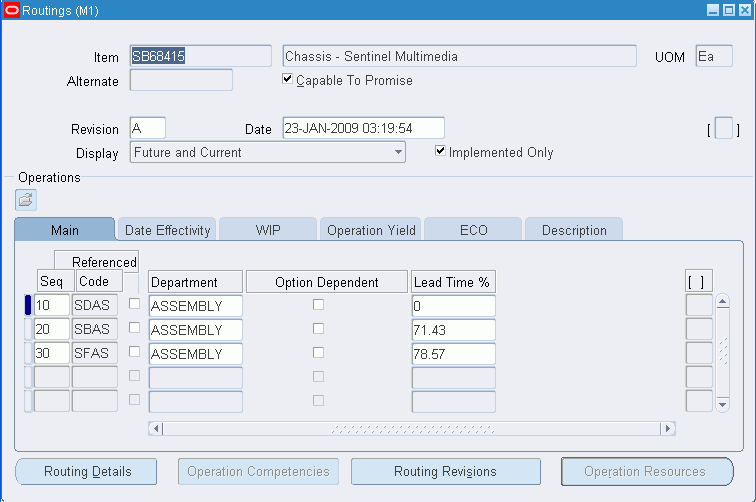Click the left arrow of horizontal scrollbar
This screenshot has width=756, height=502.
155,428
